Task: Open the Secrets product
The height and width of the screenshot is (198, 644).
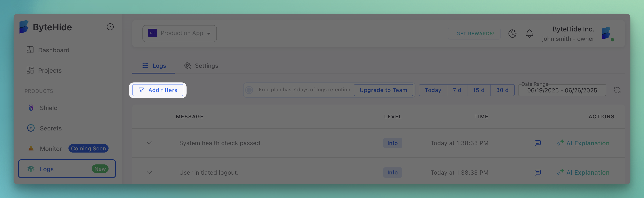Action: (51, 128)
